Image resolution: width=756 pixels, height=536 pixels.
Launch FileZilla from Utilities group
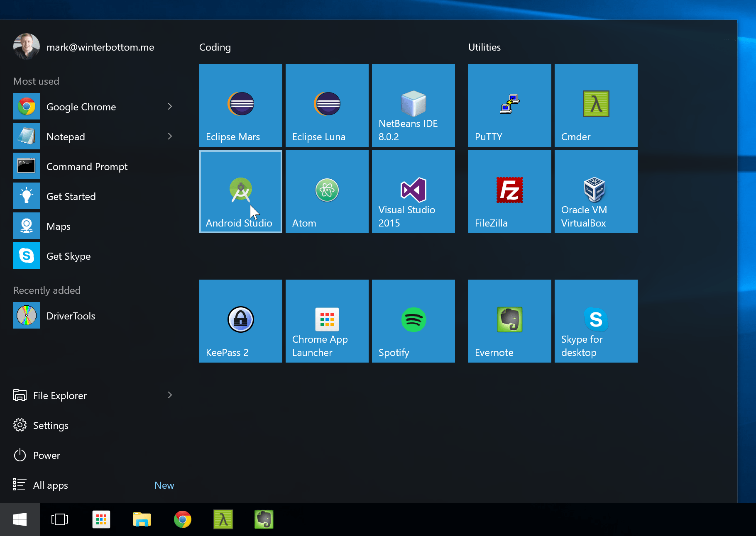point(509,192)
